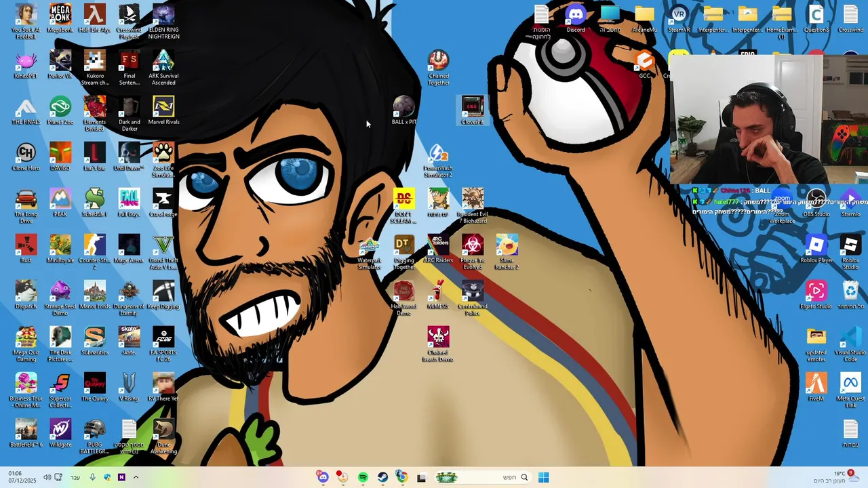868x488 pixels.
Task: Select the SteamVR desktop icon
Action: point(679,18)
